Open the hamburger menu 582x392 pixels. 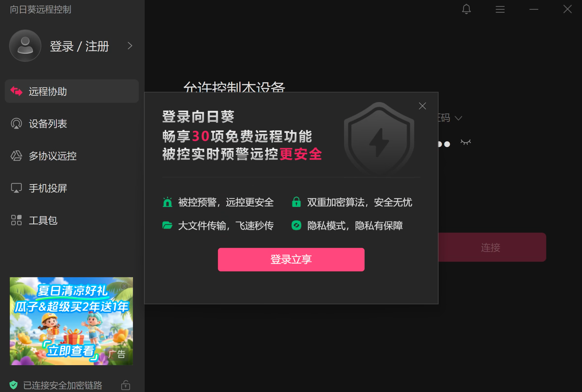point(500,9)
